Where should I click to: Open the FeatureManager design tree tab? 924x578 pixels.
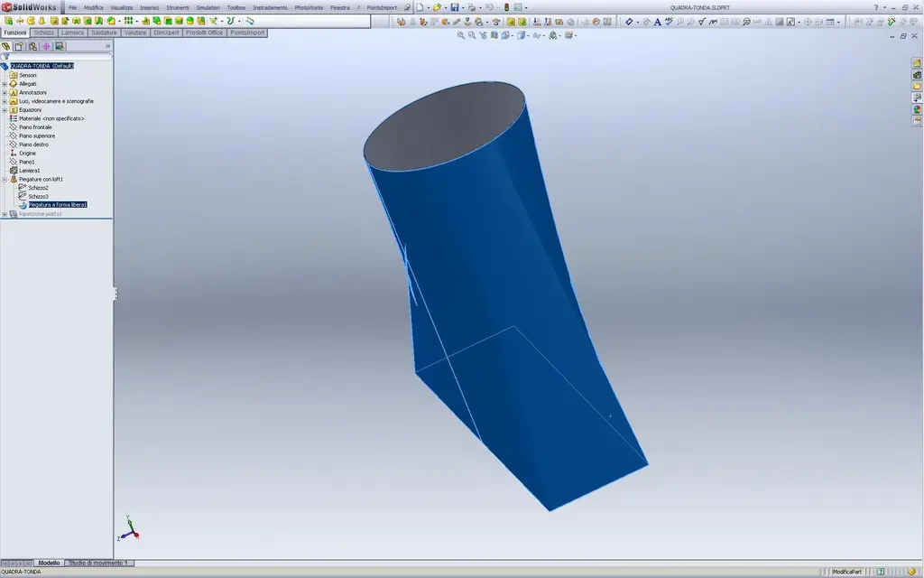point(6,46)
